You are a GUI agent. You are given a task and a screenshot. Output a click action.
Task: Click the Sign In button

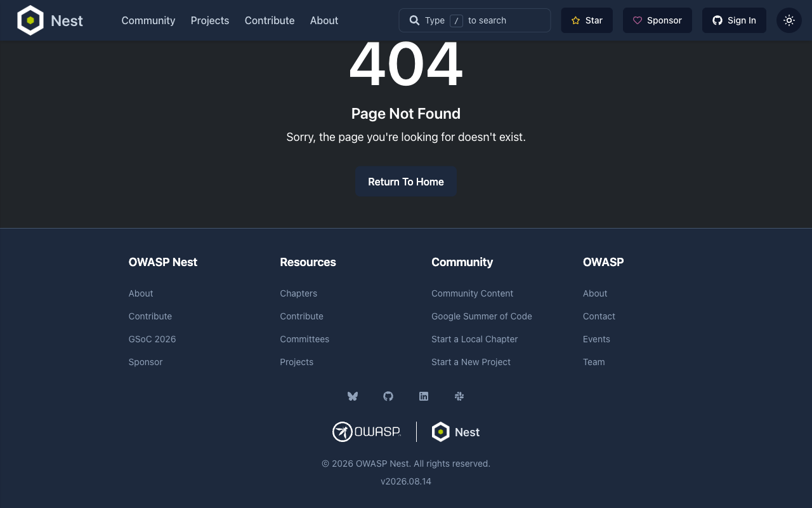tap(734, 20)
